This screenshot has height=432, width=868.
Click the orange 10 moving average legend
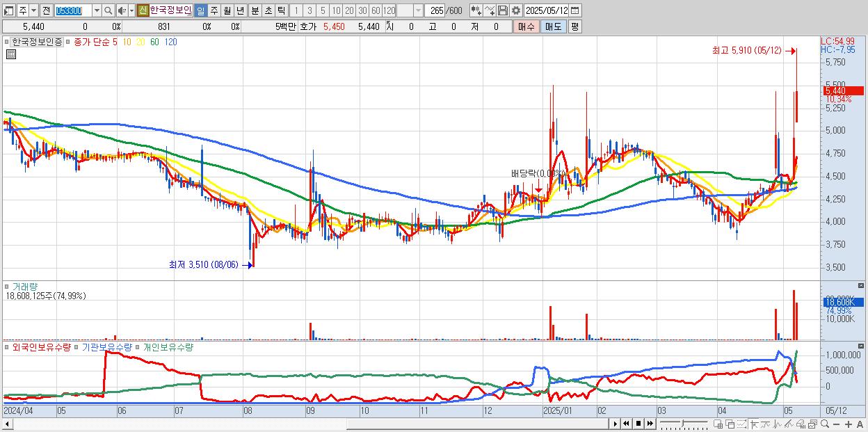point(127,42)
